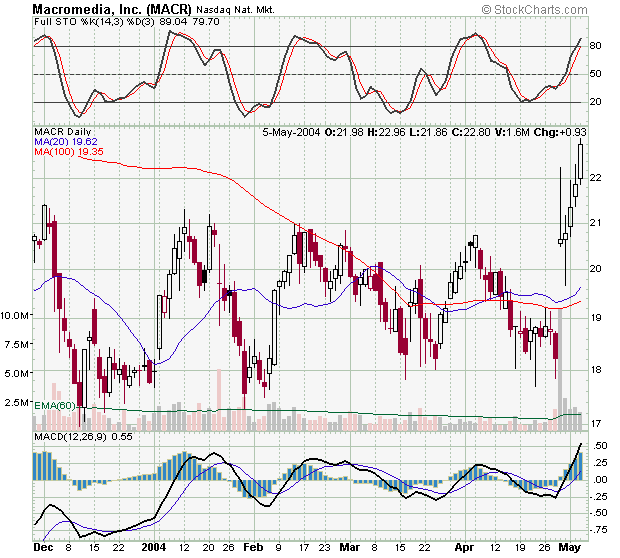The height and width of the screenshot is (558, 620).
Task: Click the Macromedia, Inc. (MACR) title
Action: [112, 9]
